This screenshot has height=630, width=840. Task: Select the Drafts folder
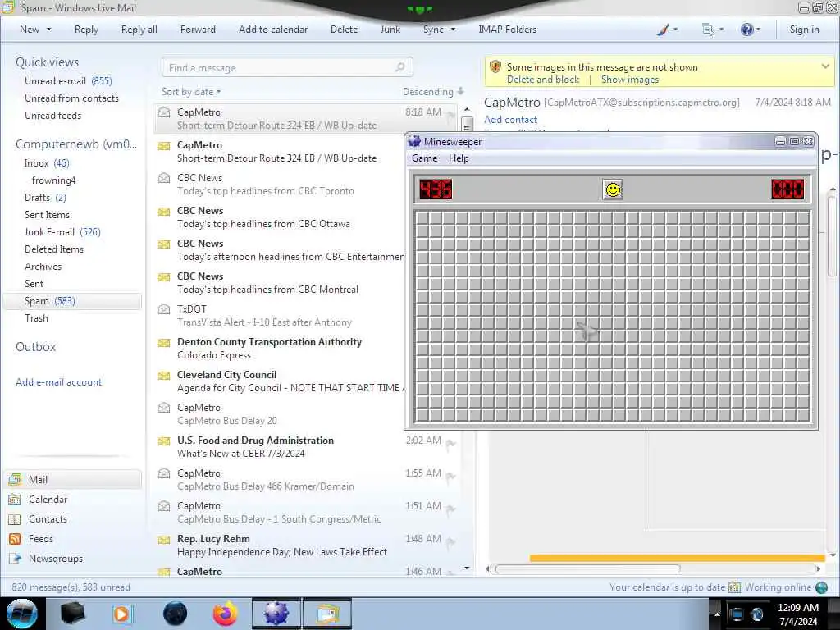coord(45,198)
